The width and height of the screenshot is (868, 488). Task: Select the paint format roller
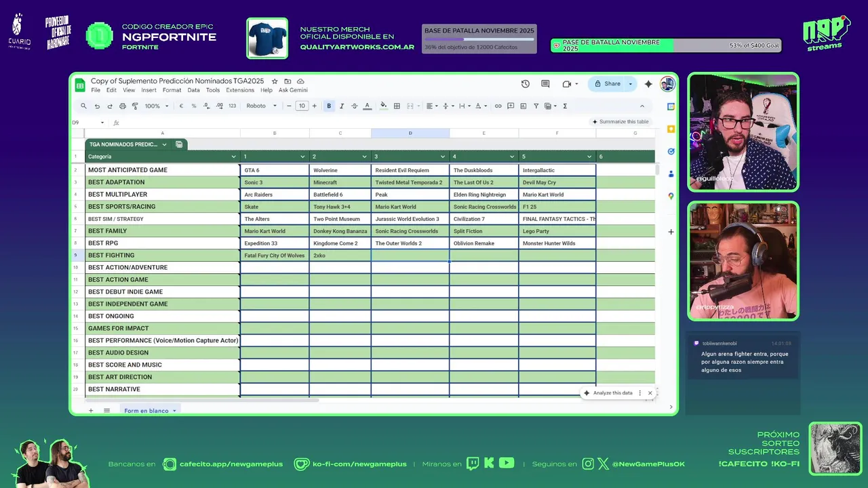[x=135, y=106]
